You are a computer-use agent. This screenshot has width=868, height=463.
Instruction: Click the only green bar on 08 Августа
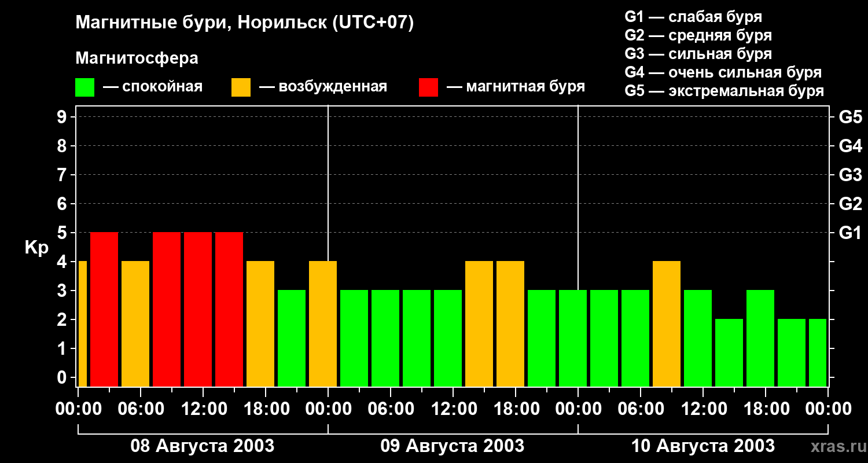pos(292,338)
